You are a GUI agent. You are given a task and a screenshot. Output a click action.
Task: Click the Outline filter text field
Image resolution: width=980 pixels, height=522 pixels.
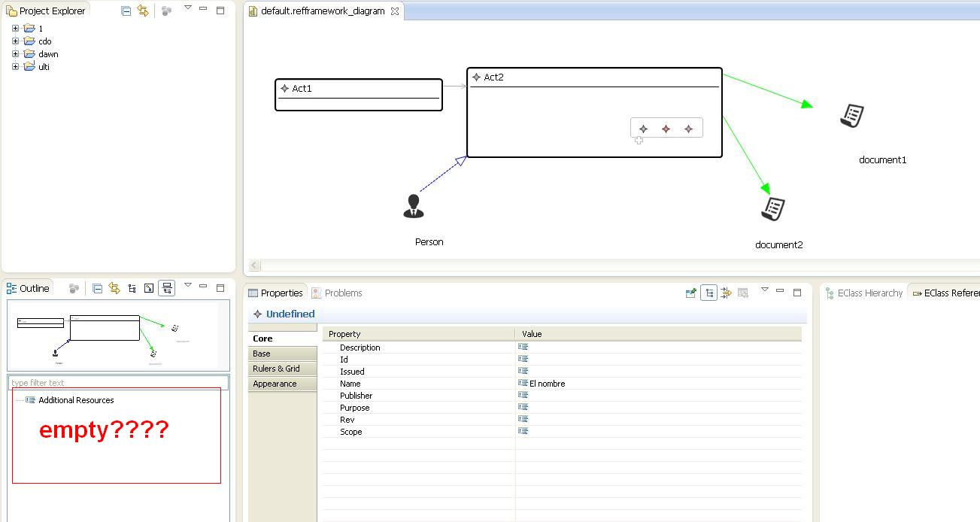119,383
